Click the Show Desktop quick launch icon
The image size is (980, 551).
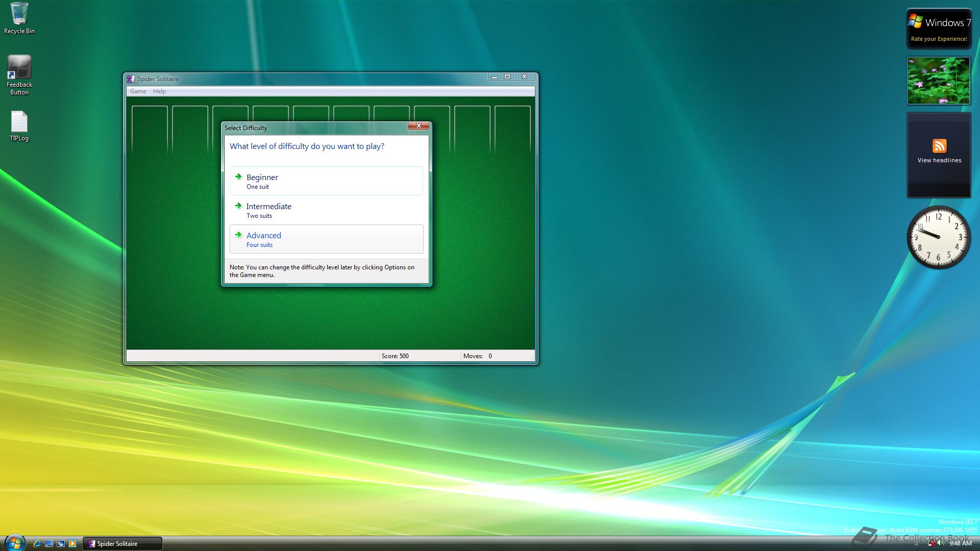[x=49, y=543]
